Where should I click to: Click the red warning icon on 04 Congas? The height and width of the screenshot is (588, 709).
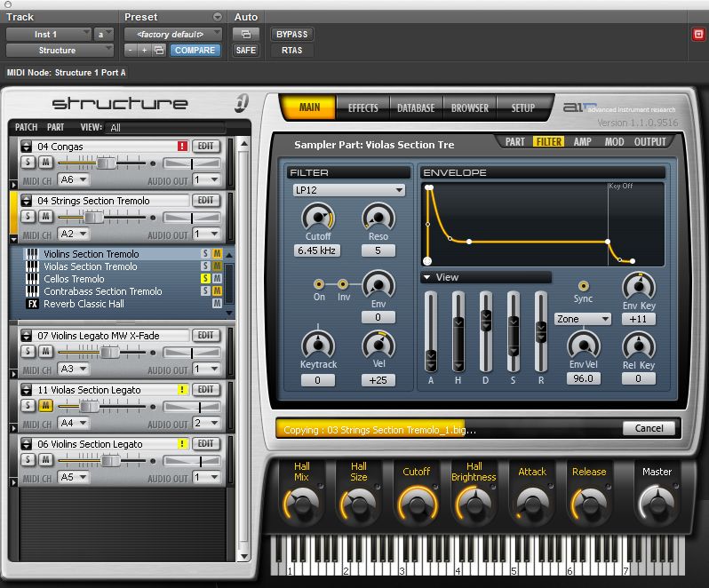coord(182,146)
